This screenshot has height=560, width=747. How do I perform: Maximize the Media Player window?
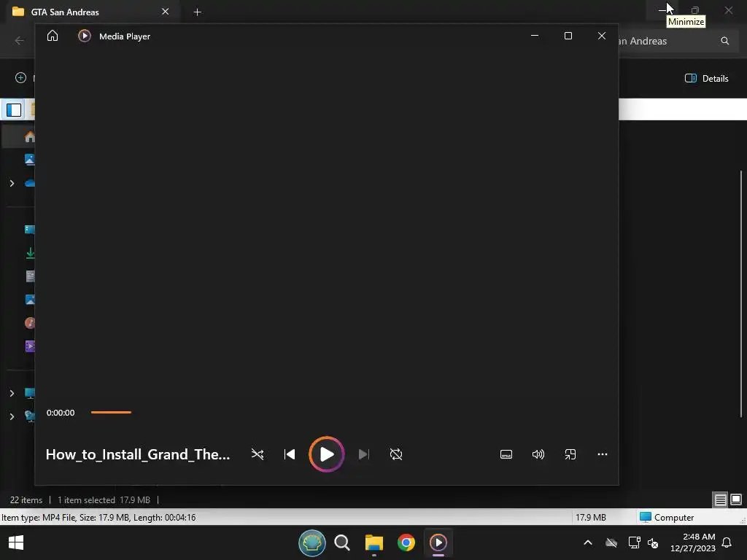568,36
